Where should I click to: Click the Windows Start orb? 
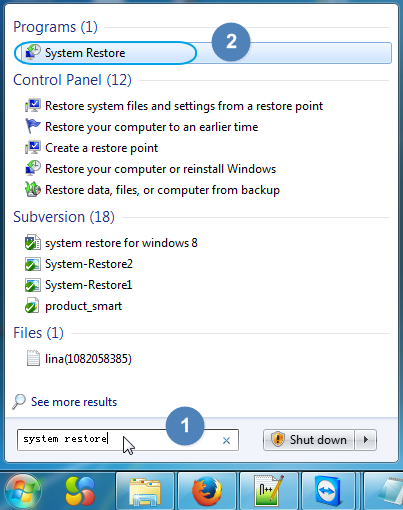tap(23, 491)
